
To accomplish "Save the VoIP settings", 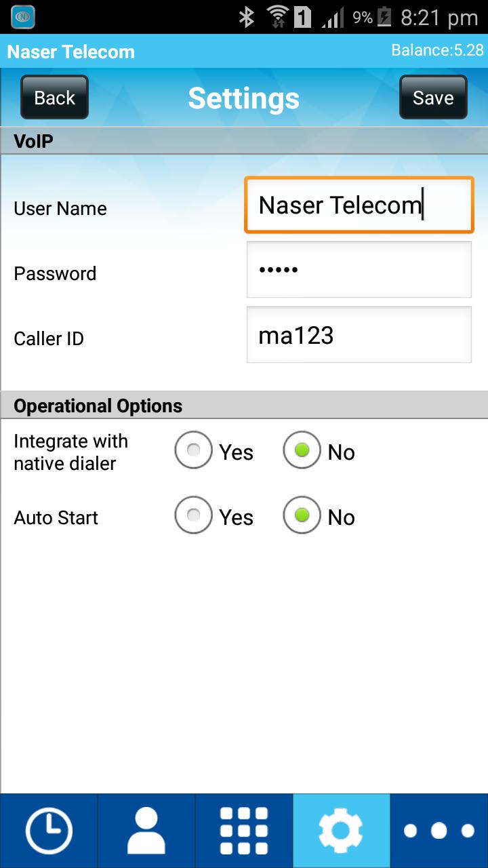I will point(432,97).
